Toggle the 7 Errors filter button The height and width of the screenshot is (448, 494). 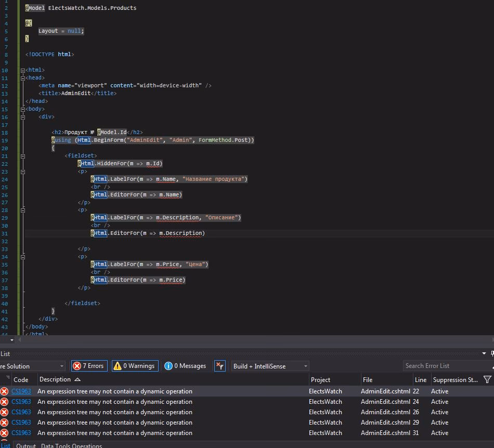click(88, 366)
